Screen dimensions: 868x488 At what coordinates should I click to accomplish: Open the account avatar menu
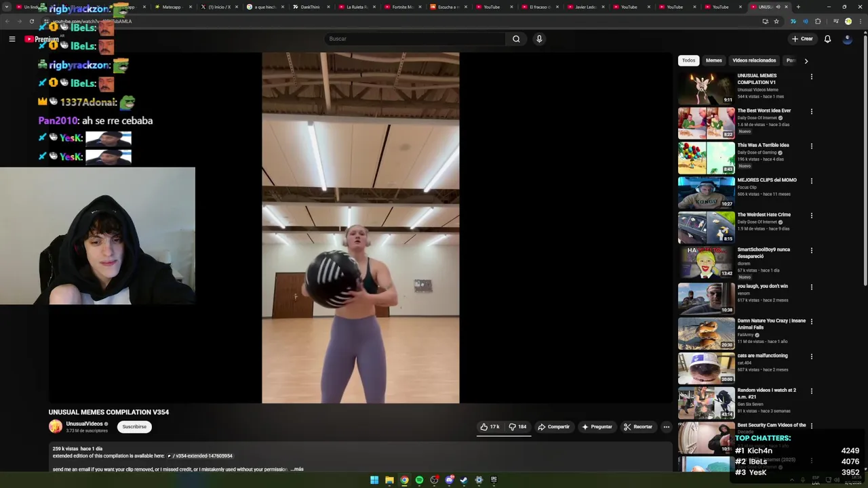[x=847, y=39]
